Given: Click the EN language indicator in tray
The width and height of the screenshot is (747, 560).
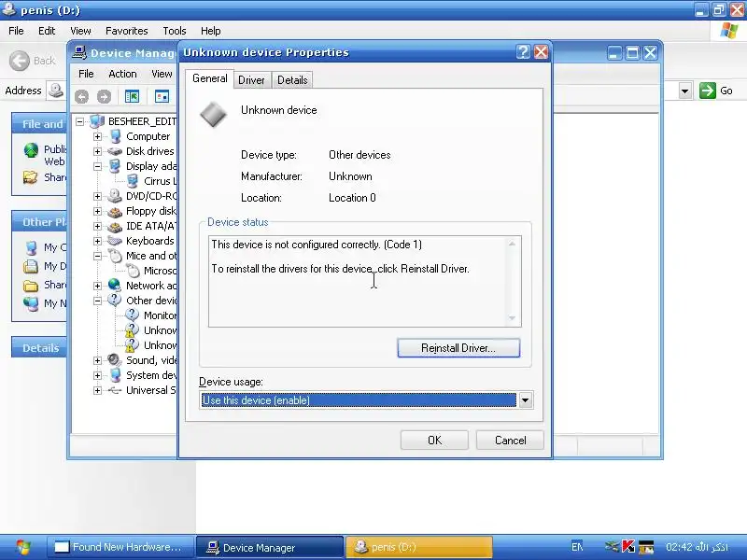Looking at the screenshot, I should click(577, 547).
